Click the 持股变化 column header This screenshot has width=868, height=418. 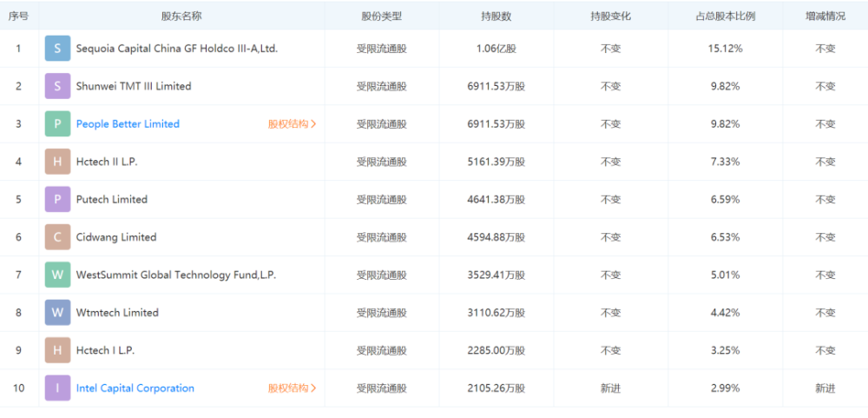click(x=610, y=16)
